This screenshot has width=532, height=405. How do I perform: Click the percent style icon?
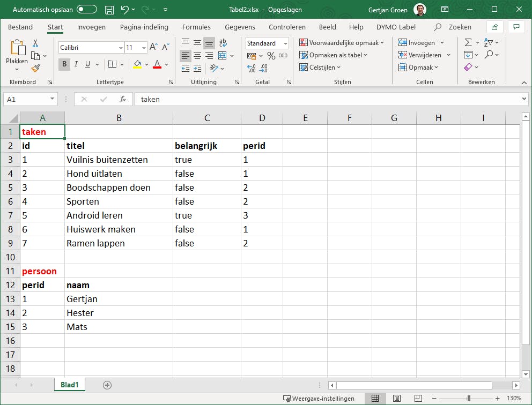[x=271, y=56]
